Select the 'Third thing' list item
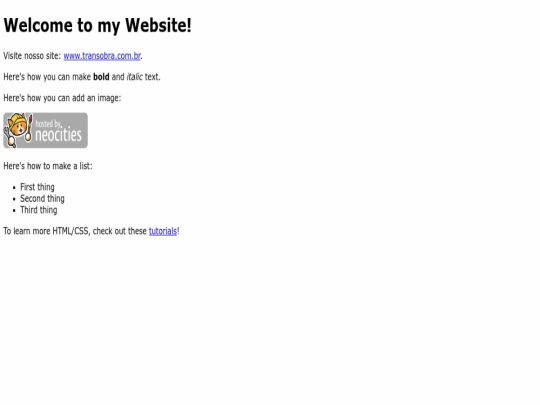540x405 pixels. 39,210
